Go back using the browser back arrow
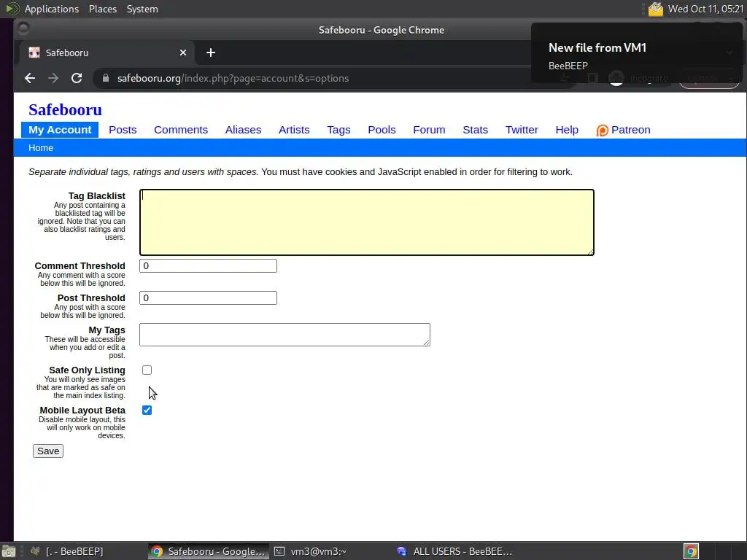 pyautogui.click(x=29, y=78)
